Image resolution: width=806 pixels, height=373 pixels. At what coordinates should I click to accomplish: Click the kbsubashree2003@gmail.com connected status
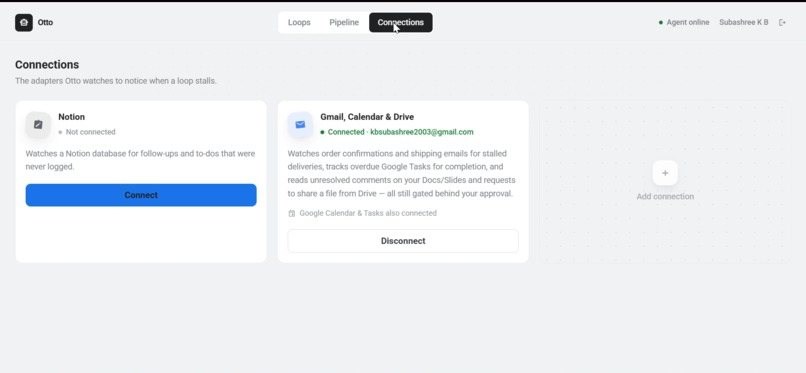tap(400, 132)
